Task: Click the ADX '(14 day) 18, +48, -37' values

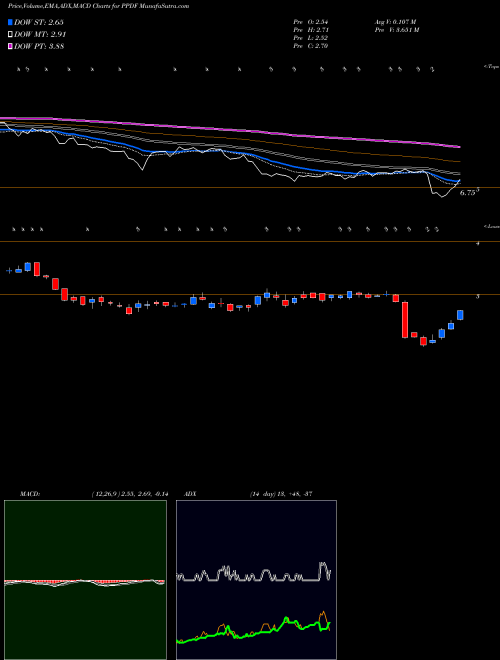Action: point(280,494)
